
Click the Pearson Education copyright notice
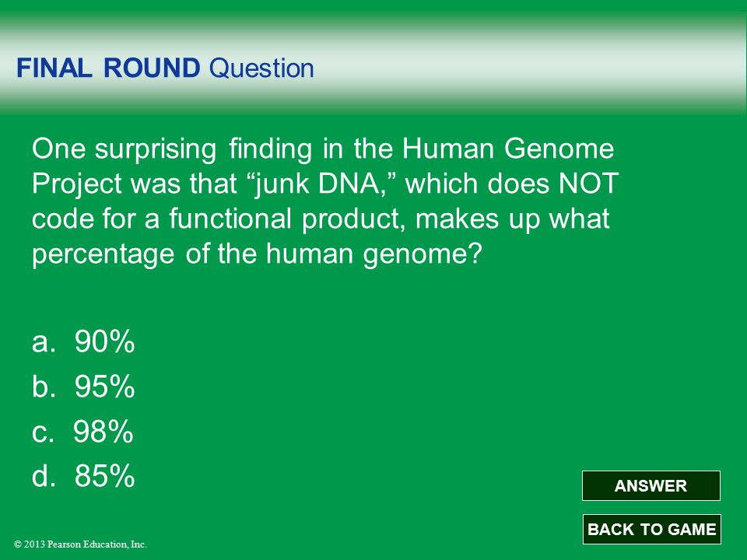(x=80, y=544)
